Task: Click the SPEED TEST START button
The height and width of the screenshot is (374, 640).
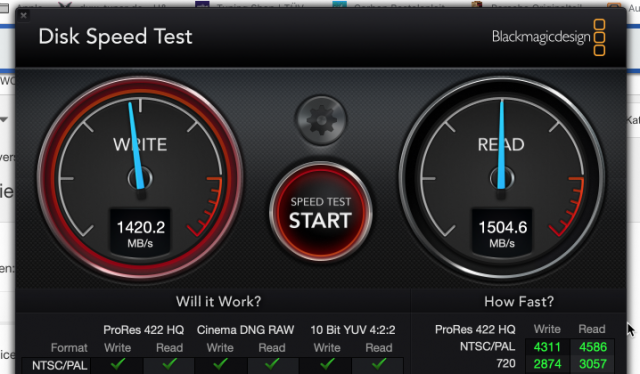Action: 320,212
